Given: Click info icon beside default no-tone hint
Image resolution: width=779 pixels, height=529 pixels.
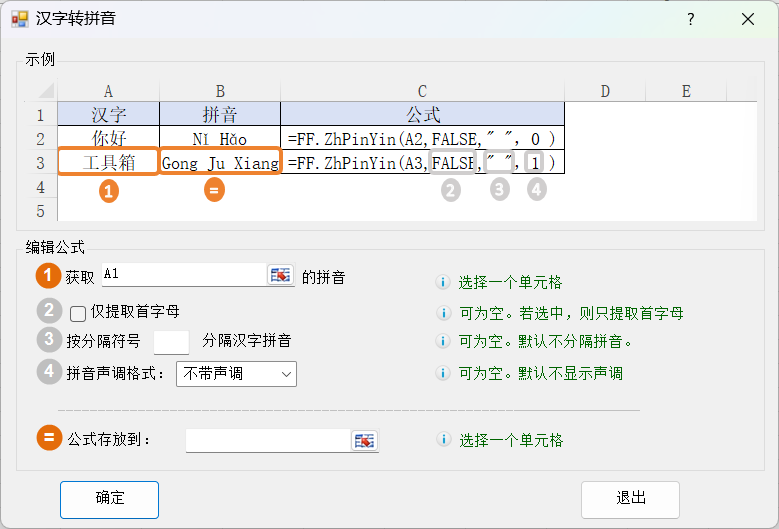Looking at the screenshot, I should pos(443,374).
